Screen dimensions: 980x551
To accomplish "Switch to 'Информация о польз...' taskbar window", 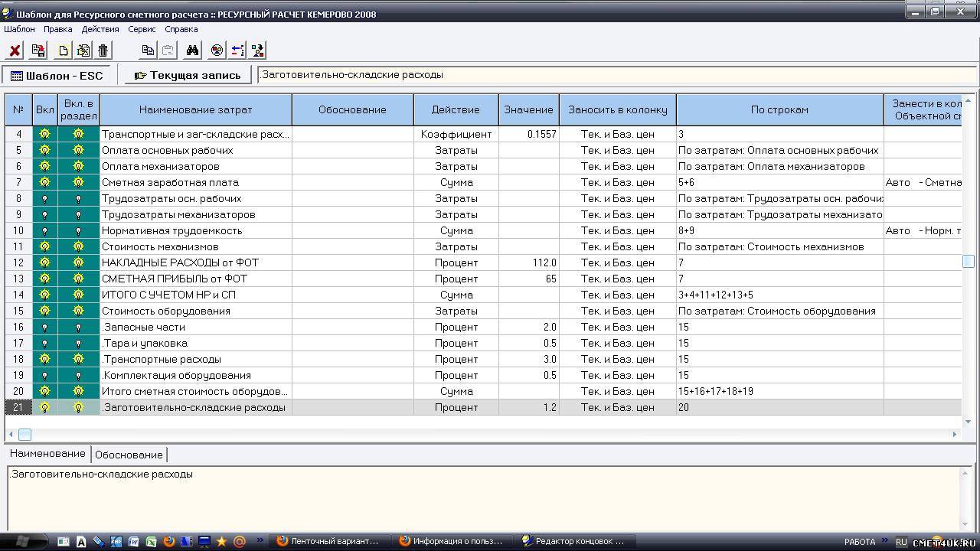I will click(453, 541).
